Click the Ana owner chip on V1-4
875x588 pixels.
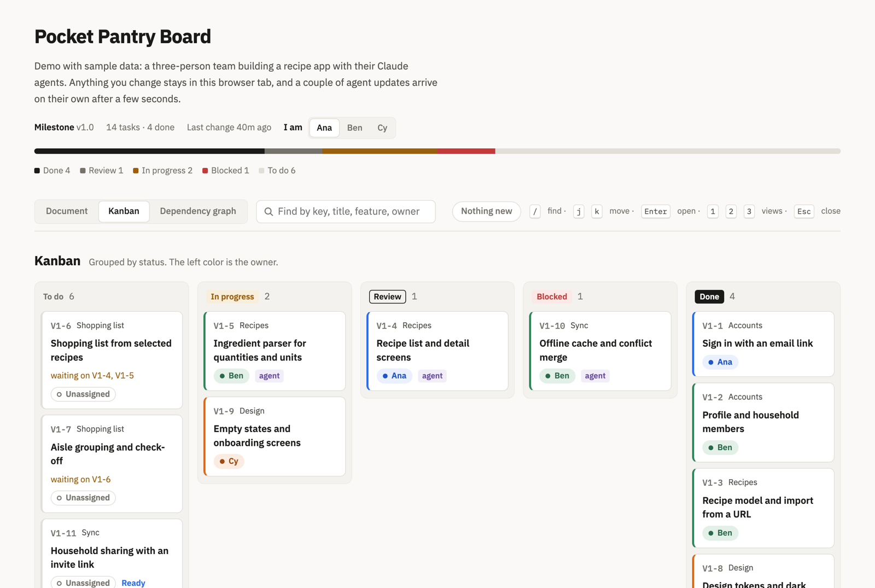pos(394,376)
